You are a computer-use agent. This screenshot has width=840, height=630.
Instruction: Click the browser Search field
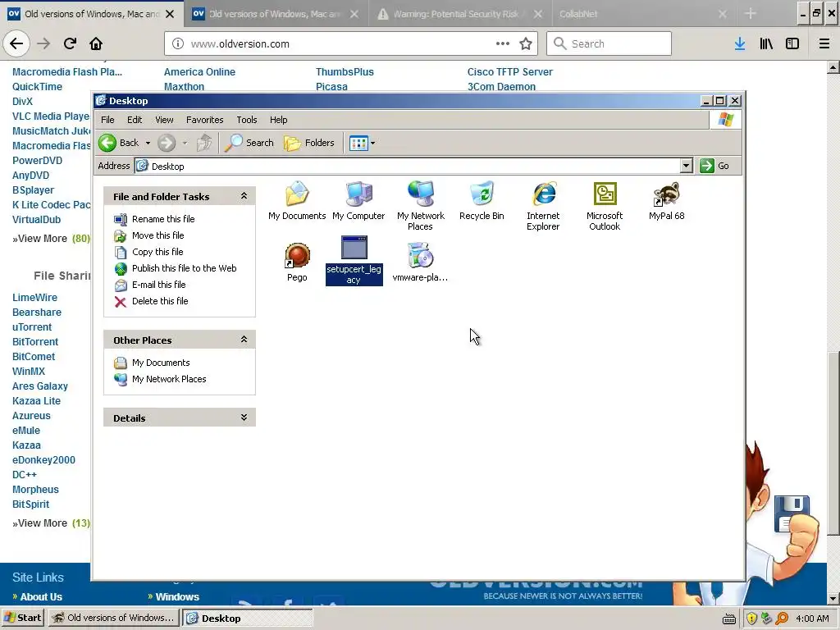click(x=609, y=44)
